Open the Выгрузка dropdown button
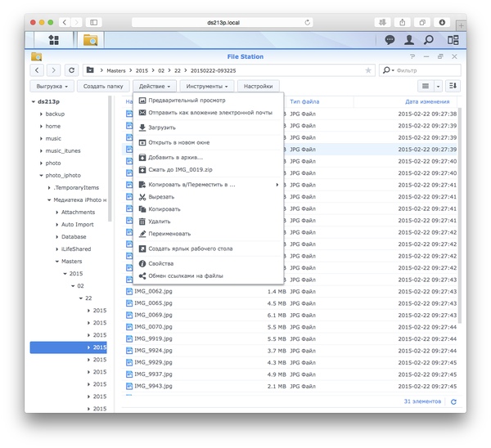 point(52,87)
